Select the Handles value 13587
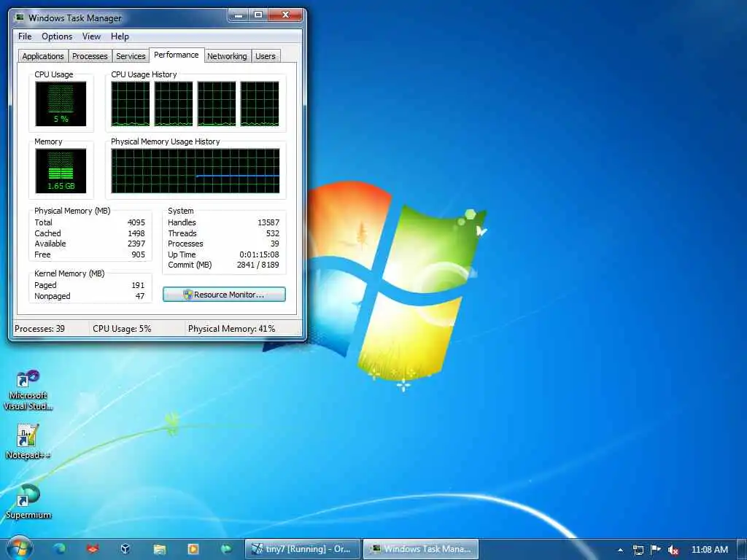Viewport: 747px width, 560px height. (268, 222)
